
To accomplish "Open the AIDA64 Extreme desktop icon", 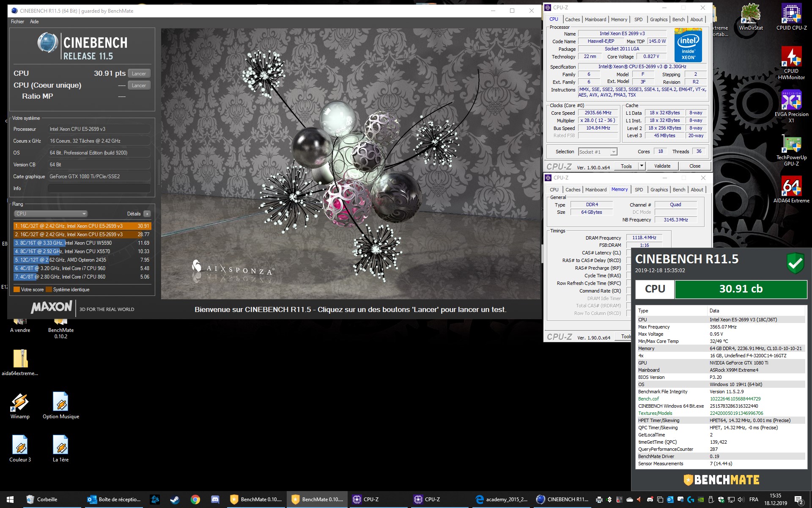I will tap(791, 189).
